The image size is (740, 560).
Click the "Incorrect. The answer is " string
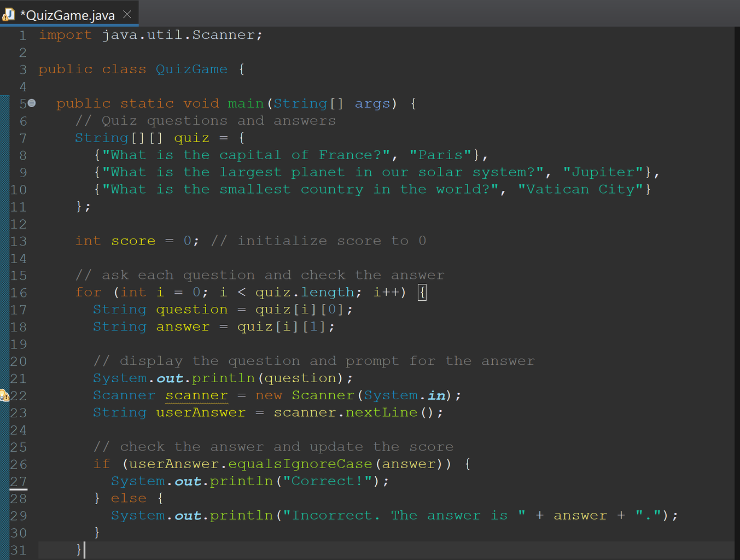point(404,516)
